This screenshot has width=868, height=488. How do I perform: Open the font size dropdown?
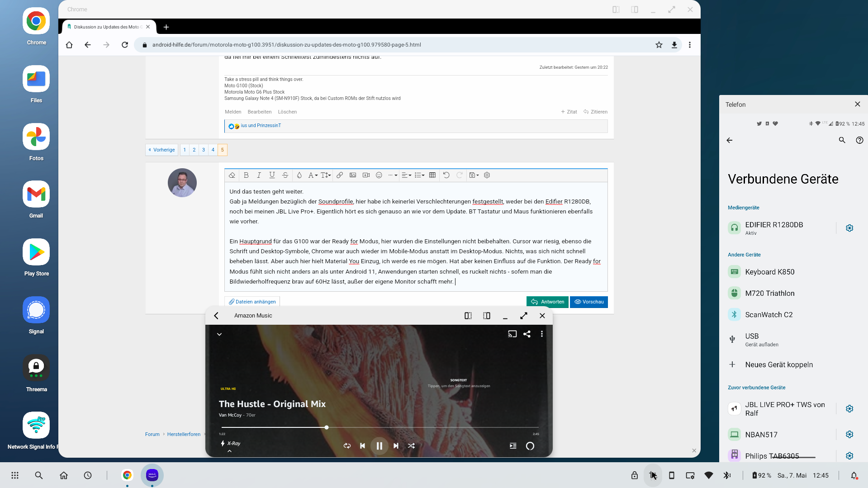(326, 175)
